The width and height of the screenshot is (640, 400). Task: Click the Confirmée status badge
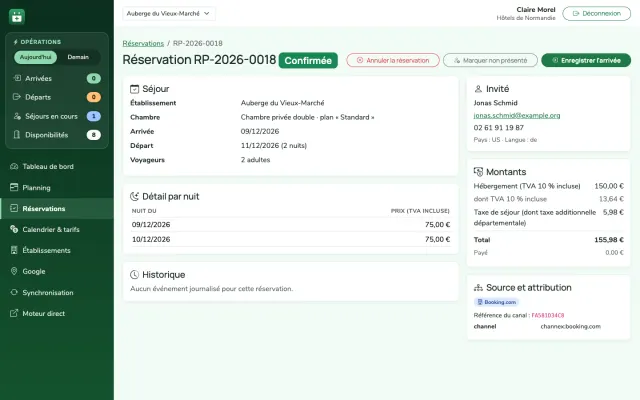point(308,60)
